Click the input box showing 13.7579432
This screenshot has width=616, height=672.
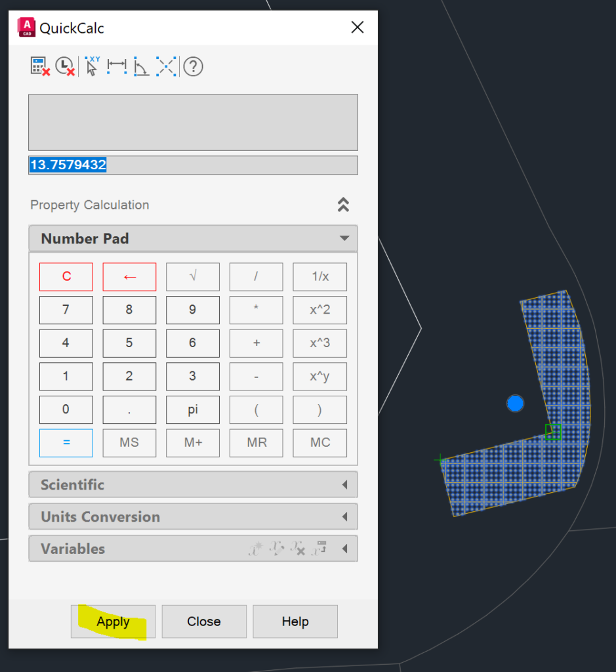coord(193,165)
